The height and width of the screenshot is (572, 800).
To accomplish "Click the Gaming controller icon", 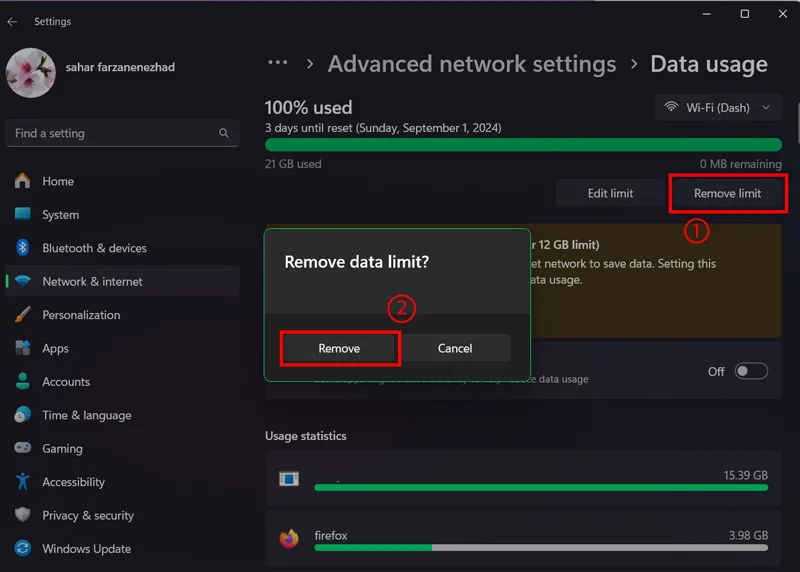I will (x=22, y=447).
